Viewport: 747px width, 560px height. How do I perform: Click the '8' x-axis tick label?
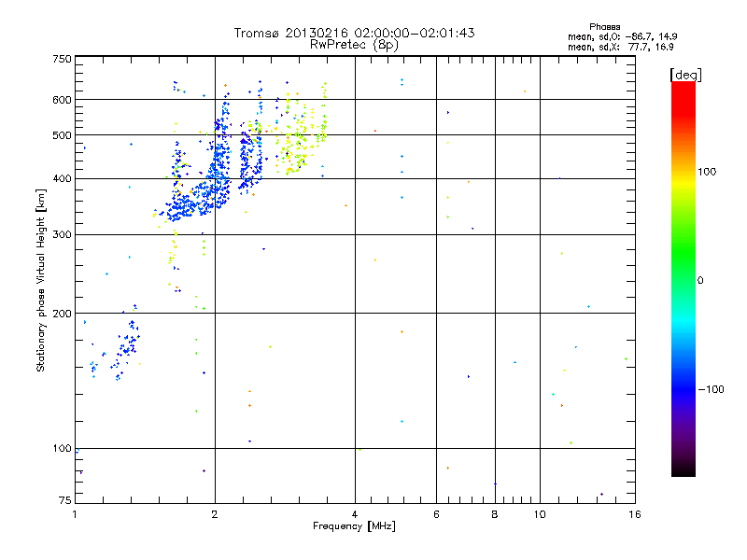coord(495,514)
